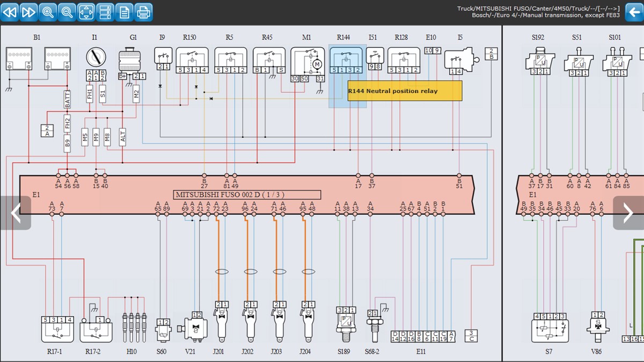Open the document page icon

coord(125,12)
